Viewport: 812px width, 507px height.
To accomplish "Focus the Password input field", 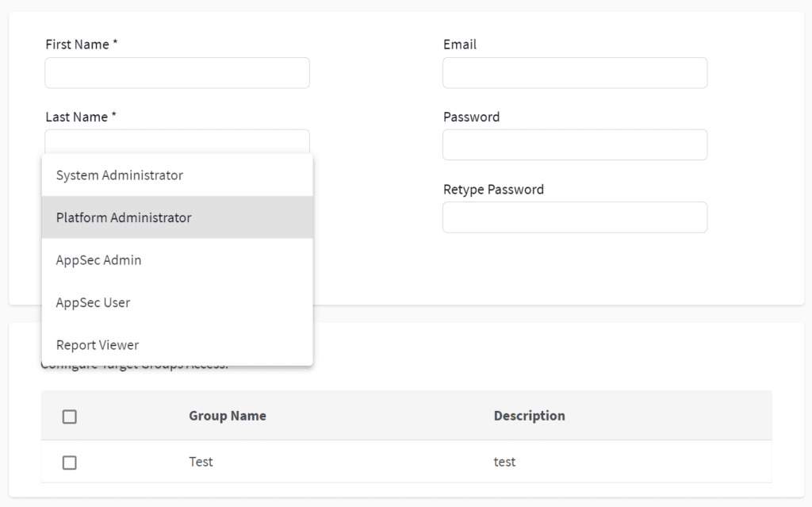I will click(x=575, y=144).
